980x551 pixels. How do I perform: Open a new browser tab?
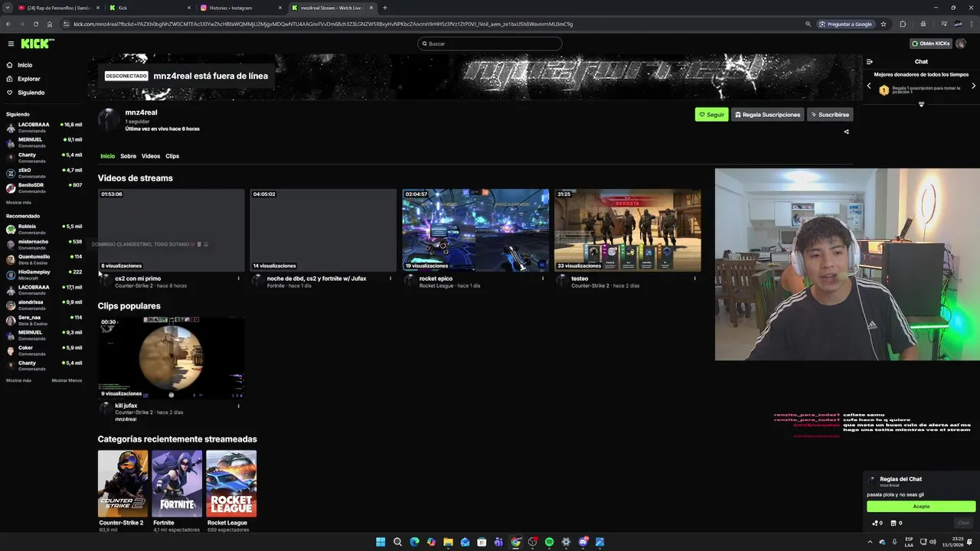click(x=384, y=8)
